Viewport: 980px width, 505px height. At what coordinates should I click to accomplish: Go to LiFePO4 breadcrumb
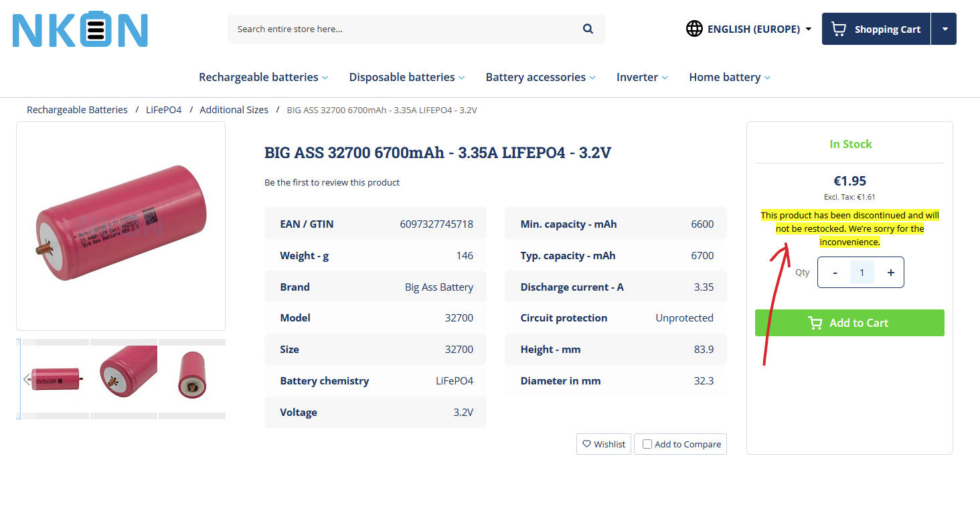tap(164, 110)
